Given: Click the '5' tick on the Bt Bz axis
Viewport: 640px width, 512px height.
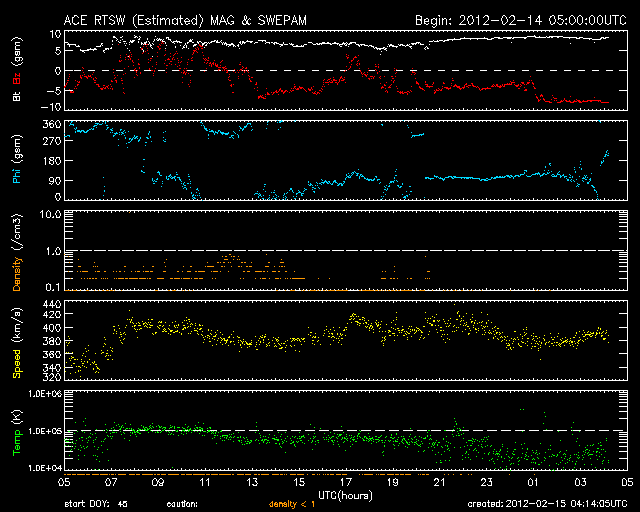Looking at the screenshot, I should [58, 51].
